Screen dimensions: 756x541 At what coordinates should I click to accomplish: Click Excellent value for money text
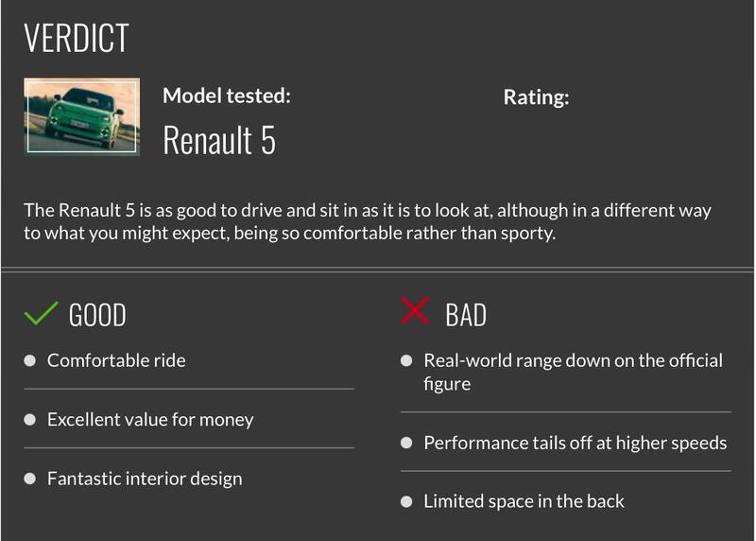pos(150,420)
